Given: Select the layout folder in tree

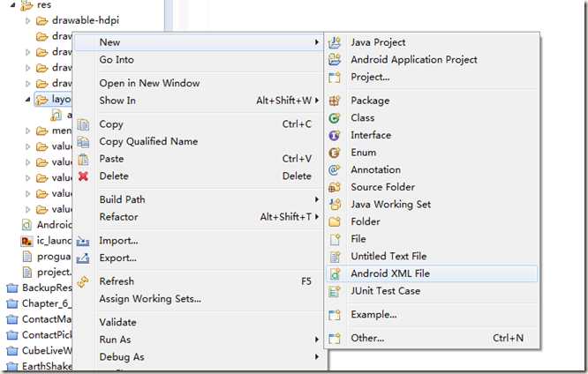Looking at the screenshot, I should click(x=61, y=100).
